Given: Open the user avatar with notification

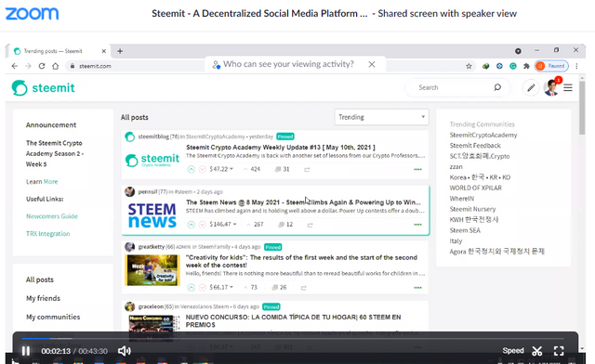Looking at the screenshot, I should 551,87.
